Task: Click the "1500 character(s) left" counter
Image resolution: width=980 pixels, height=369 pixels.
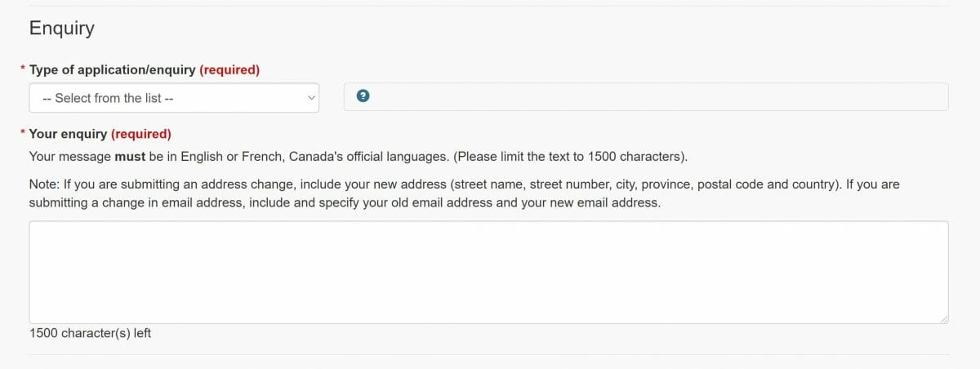Action: 90,333
